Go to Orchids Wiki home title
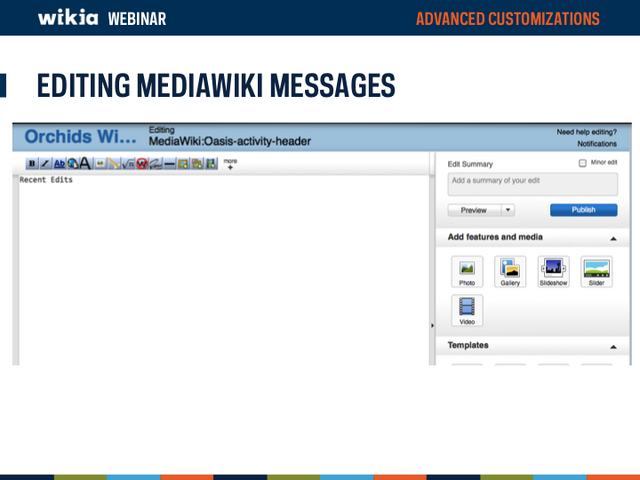 (80, 137)
